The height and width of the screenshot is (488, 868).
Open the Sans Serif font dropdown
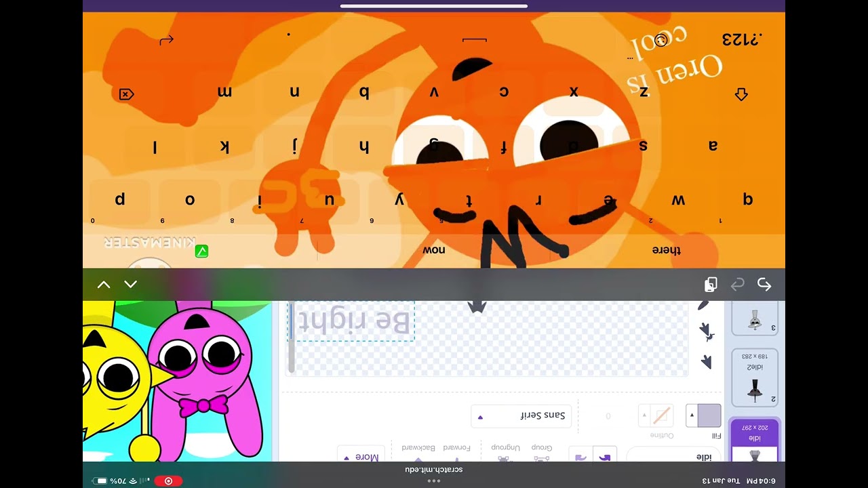pyautogui.click(x=521, y=415)
